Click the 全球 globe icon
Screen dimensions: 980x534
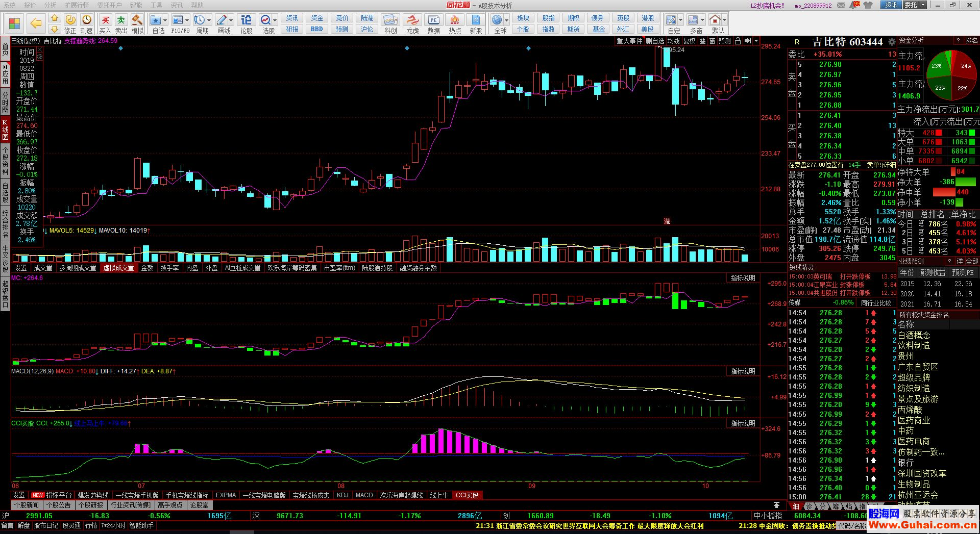(x=497, y=20)
